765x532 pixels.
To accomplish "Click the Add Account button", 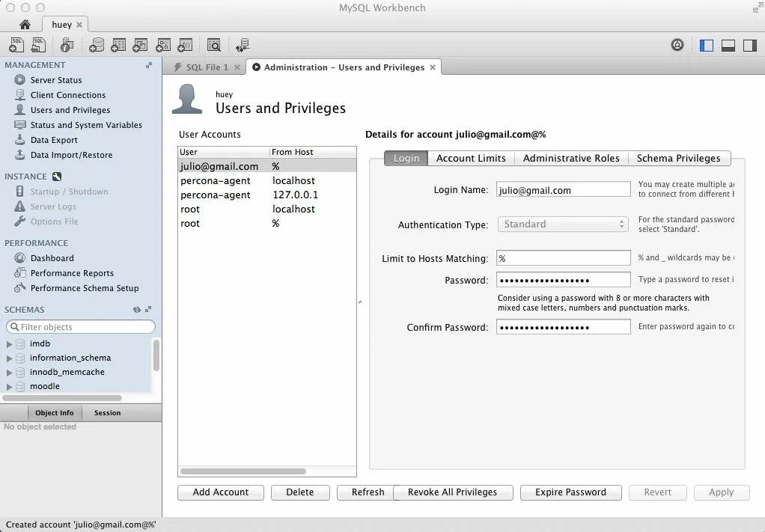I will (x=221, y=492).
